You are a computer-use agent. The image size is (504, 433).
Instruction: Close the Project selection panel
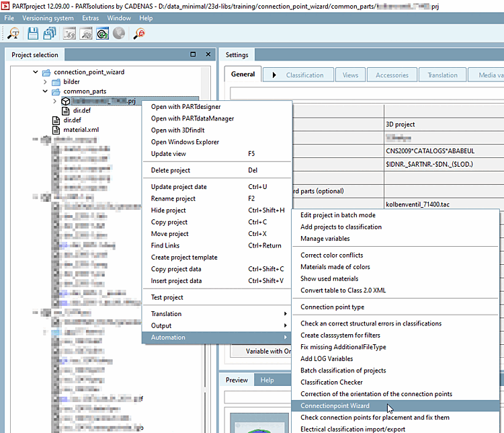point(208,54)
